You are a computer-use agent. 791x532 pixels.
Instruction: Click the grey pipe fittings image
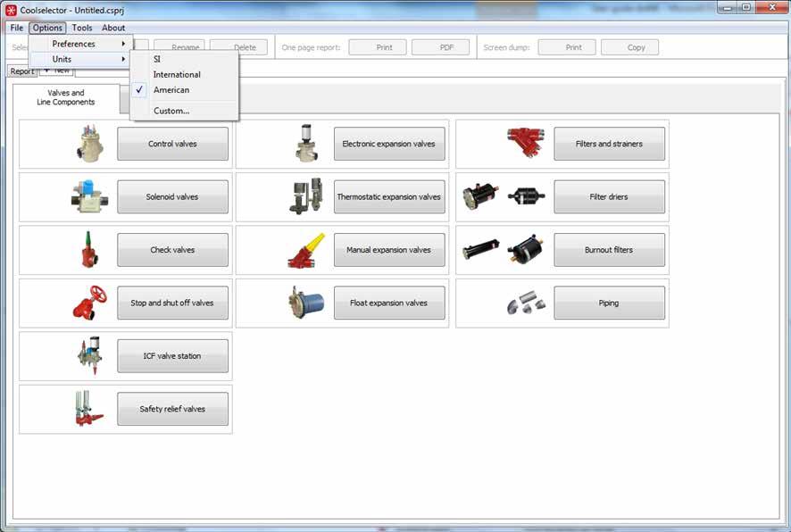[x=526, y=303]
